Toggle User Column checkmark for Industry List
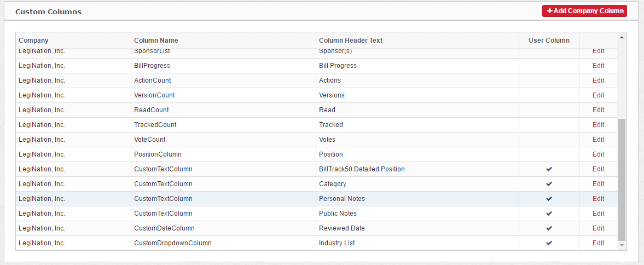This screenshot has height=265, width=644. coord(549,243)
